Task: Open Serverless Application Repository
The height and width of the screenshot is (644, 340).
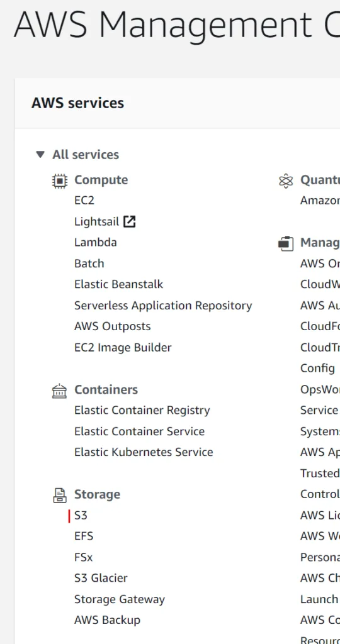Action: (x=163, y=306)
